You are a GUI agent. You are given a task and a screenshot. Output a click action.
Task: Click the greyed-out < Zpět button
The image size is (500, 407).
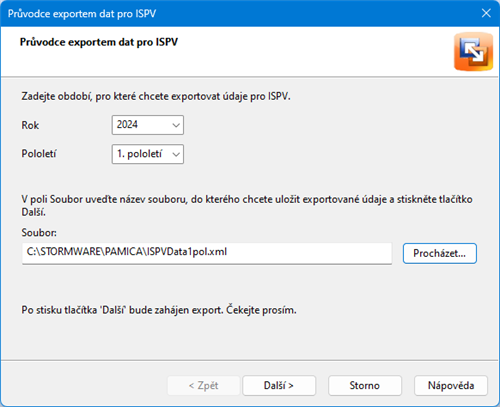tap(203, 386)
